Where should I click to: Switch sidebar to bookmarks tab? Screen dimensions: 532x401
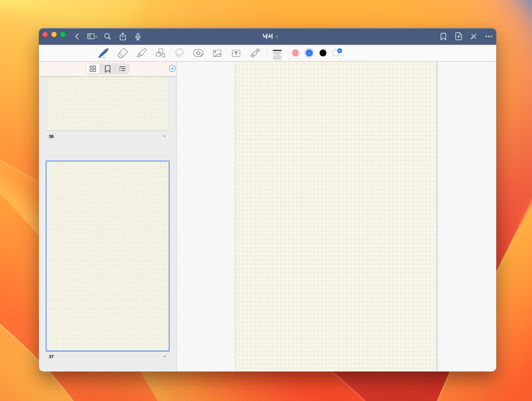(x=108, y=69)
